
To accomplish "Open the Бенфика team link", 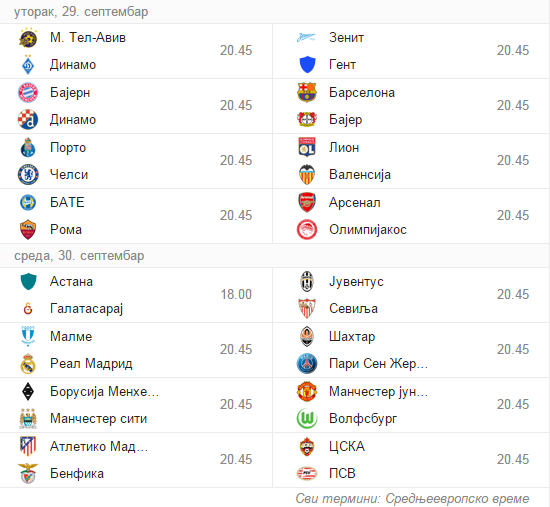I will [77, 474].
